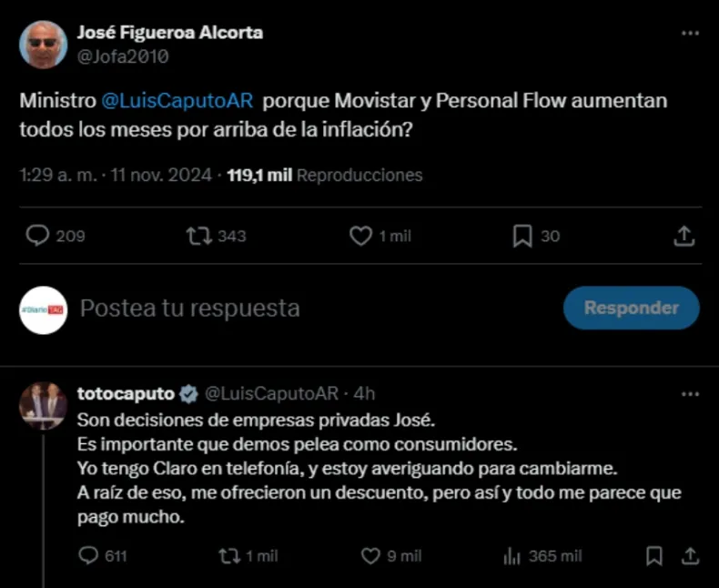719x588 pixels.
Task: Click the Responder button
Action: tap(631, 308)
